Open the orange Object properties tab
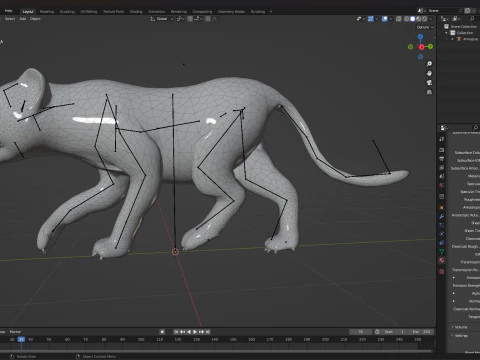The height and width of the screenshot is (360, 480). [x=442, y=207]
